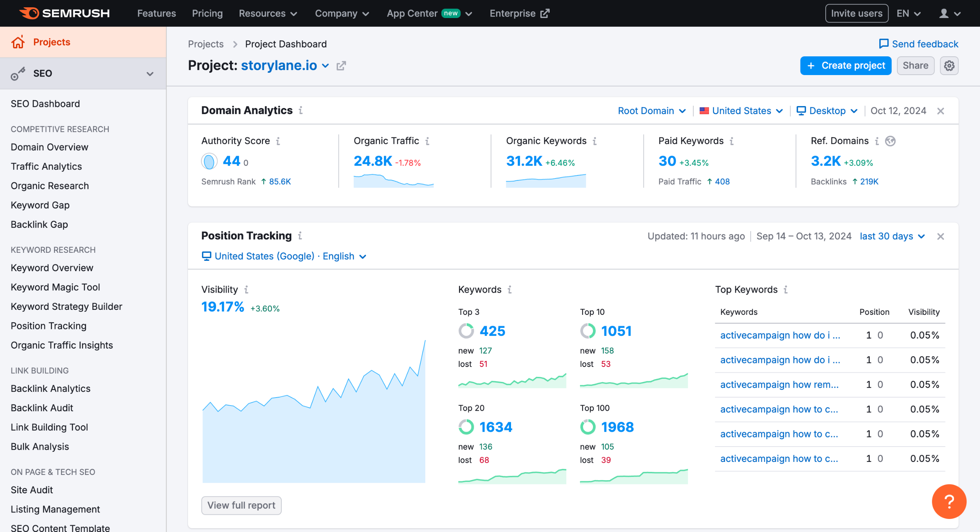Close the Domain Analytics widget
The width and height of the screenshot is (980, 532).
pos(940,111)
